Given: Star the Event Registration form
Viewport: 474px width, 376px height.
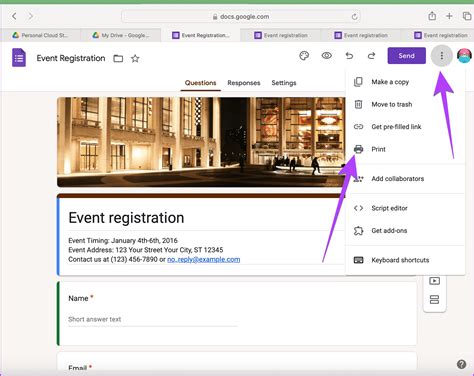Looking at the screenshot, I should click(x=135, y=59).
